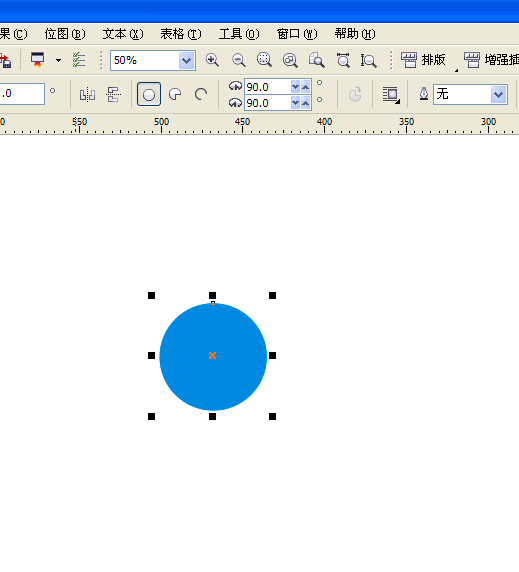Open the outline width dropdown showing 无
This screenshot has width=519, height=572.
(498, 94)
